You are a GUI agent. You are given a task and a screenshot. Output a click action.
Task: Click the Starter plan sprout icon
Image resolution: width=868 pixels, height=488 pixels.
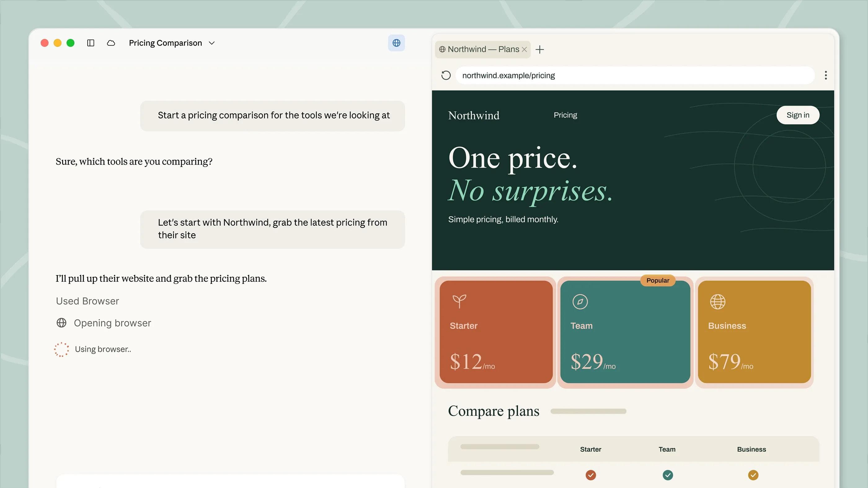(x=459, y=301)
